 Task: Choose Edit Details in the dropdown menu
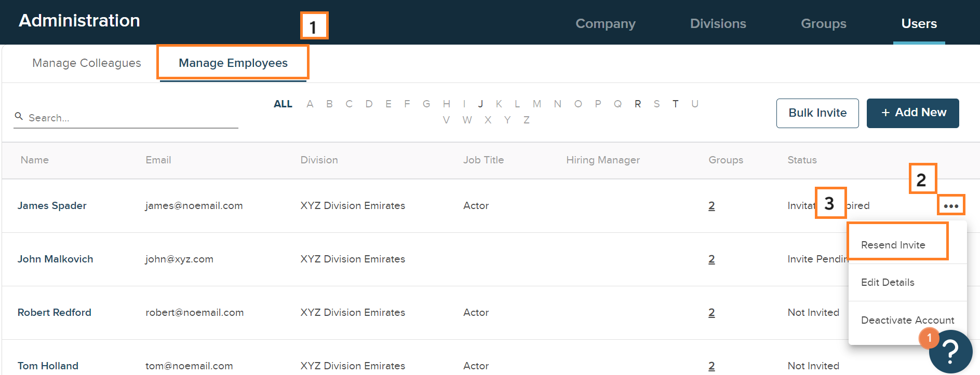(x=888, y=282)
